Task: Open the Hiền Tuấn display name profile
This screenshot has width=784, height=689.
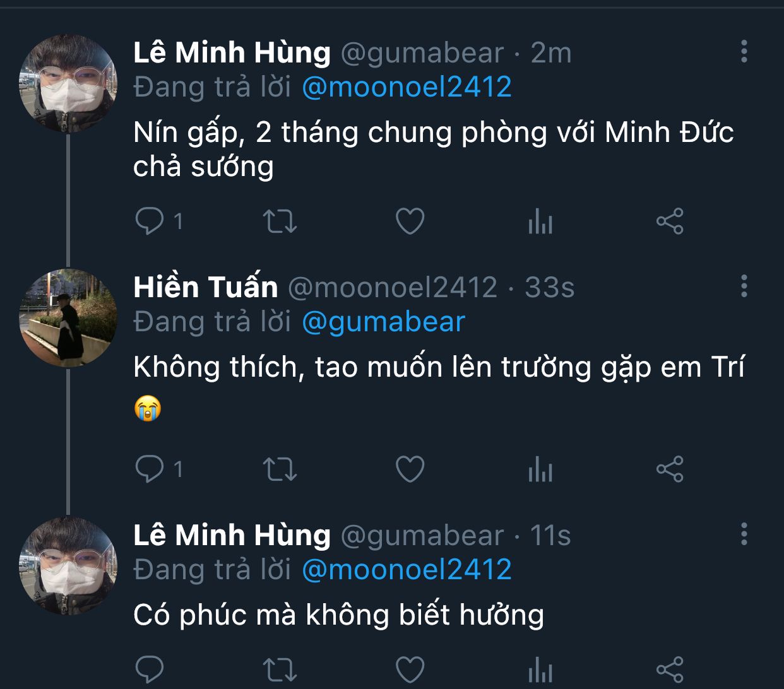Action: [x=206, y=287]
